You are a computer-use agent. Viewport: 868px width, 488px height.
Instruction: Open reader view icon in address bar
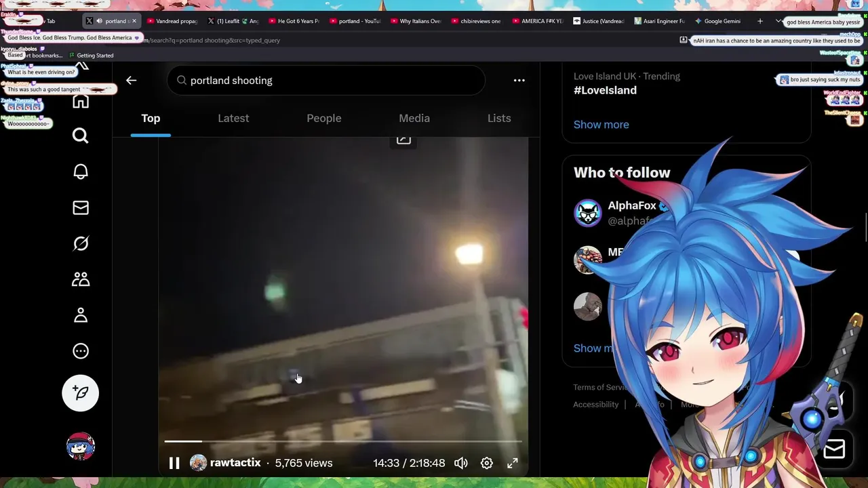pyautogui.click(x=683, y=40)
